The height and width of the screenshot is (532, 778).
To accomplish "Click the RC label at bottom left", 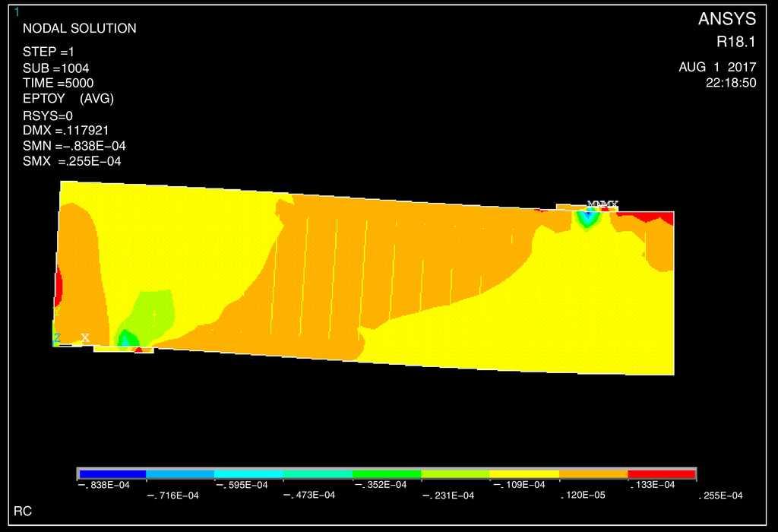I will click(x=23, y=512).
